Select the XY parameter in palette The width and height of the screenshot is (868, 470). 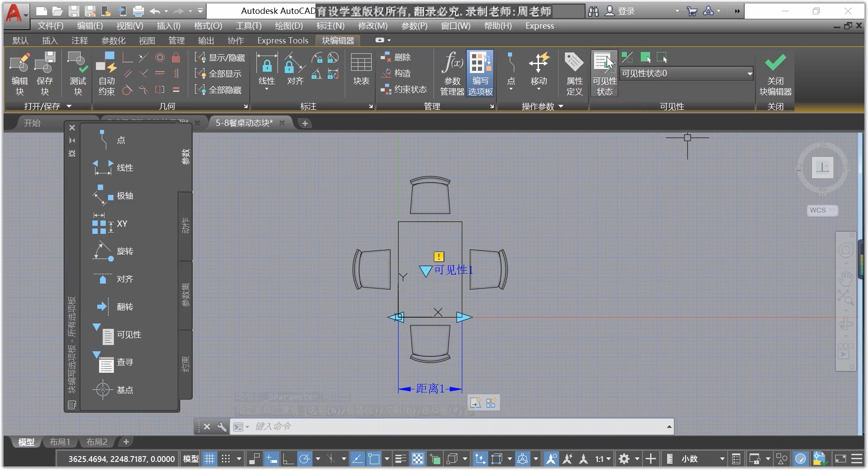coord(110,223)
